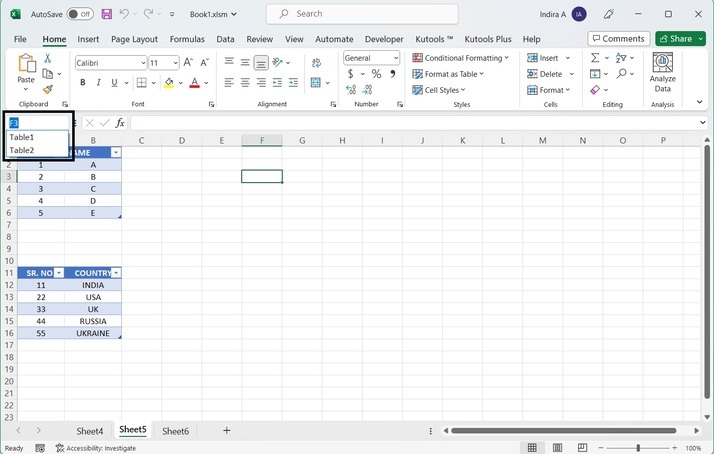
Task: Open the Formulas ribbon tab
Action: coord(187,39)
